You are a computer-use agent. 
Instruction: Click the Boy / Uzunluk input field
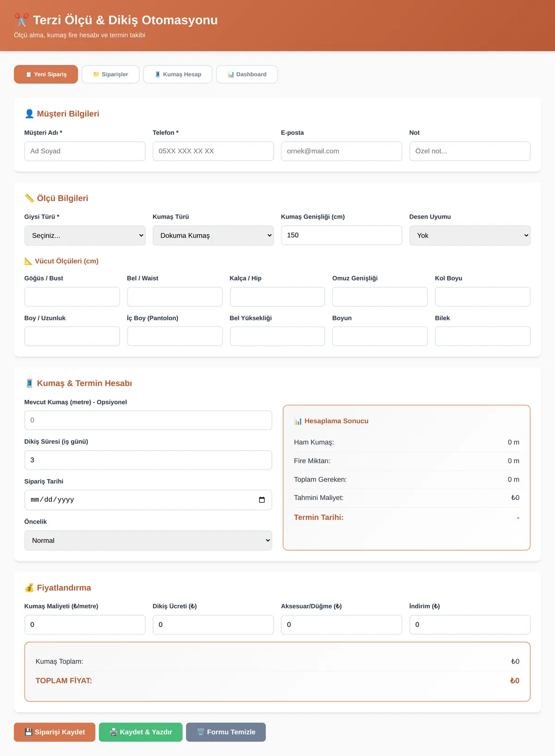(72, 336)
